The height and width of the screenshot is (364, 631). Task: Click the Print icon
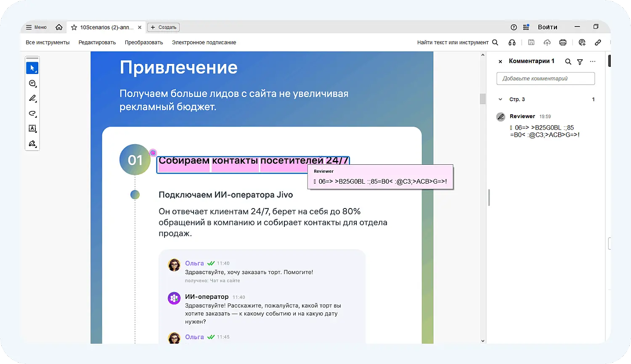563,42
